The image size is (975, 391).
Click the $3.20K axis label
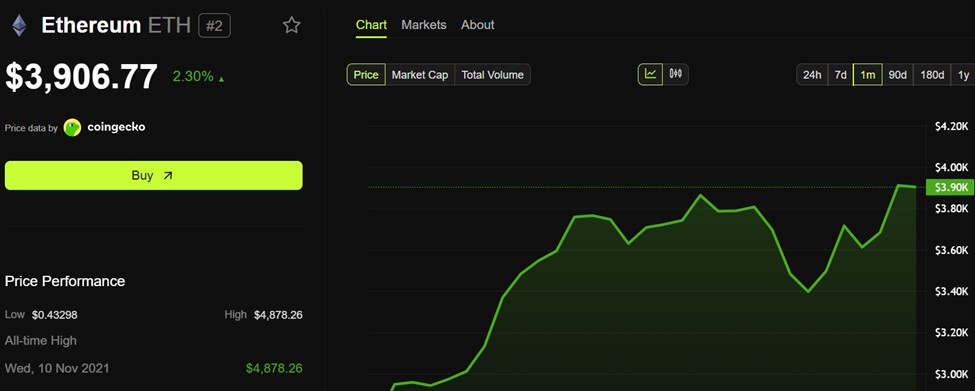(951, 333)
